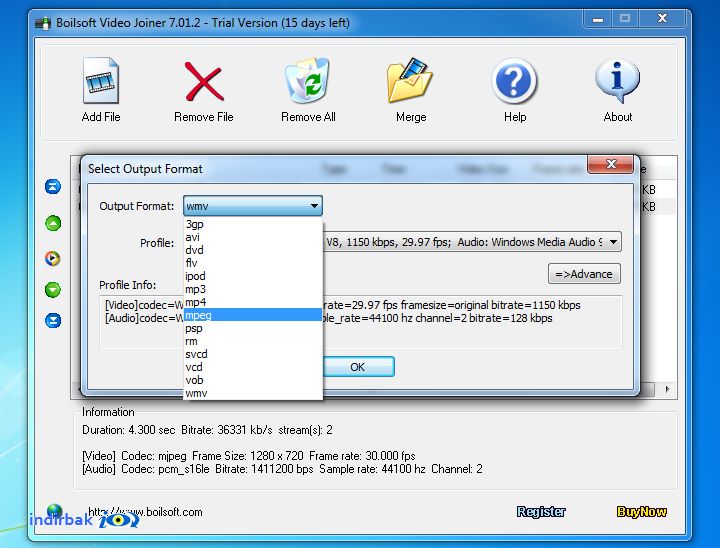
Task: Click the =>Advance button
Action: [584, 274]
